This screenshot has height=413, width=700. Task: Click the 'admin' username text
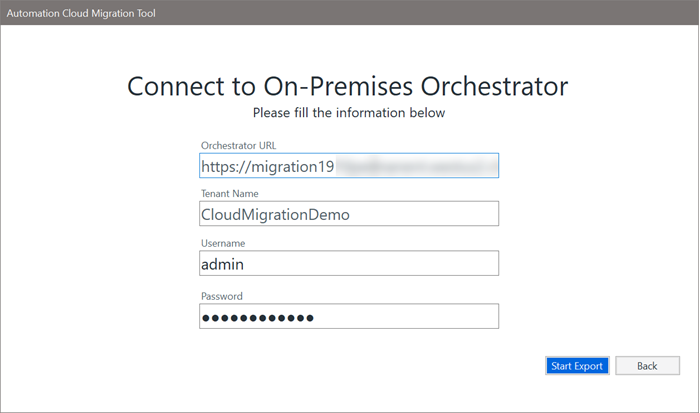coord(223,264)
